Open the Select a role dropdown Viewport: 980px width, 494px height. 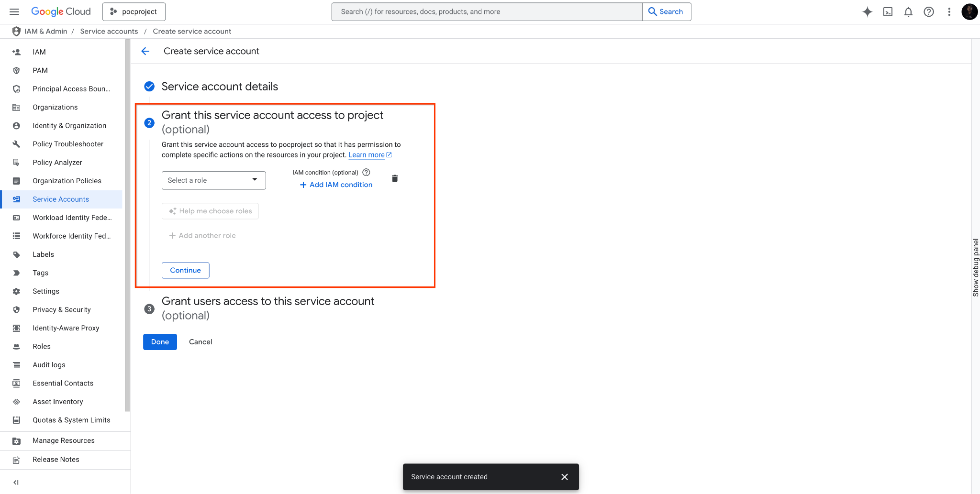(x=213, y=180)
